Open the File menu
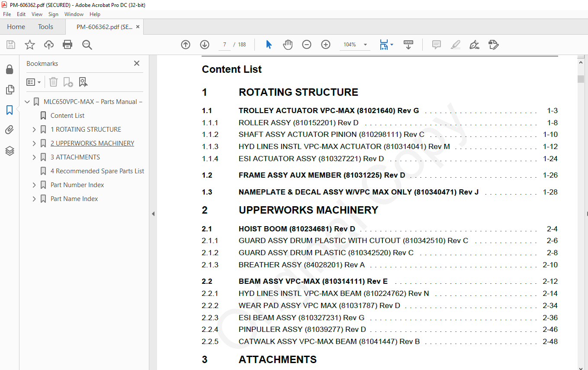The image size is (588, 370). pyautogui.click(x=7, y=14)
